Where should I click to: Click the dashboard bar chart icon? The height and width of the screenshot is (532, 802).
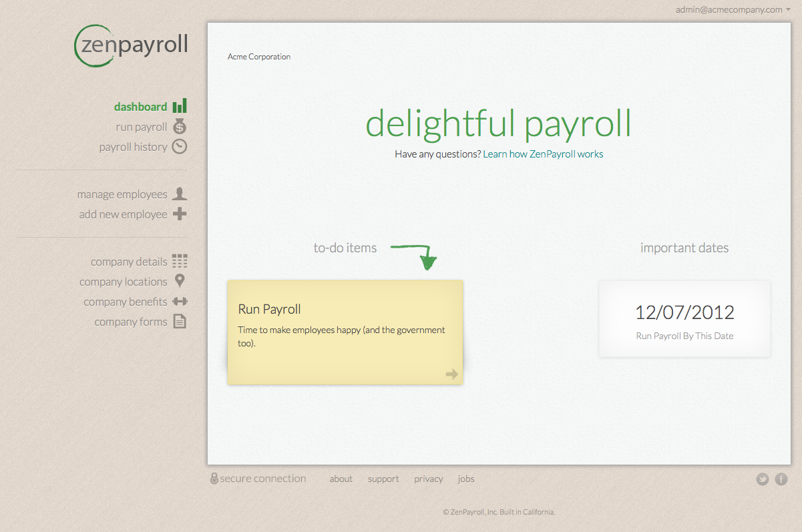point(180,106)
